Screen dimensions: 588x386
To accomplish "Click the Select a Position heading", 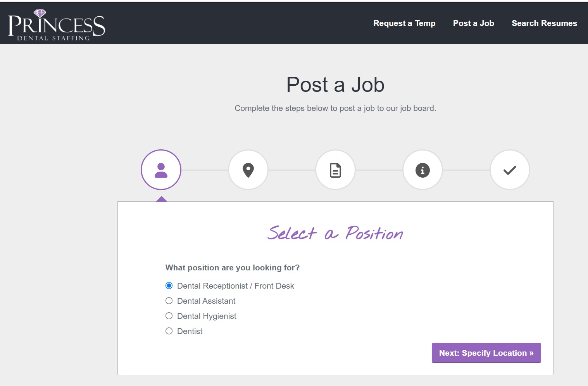I will (335, 233).
